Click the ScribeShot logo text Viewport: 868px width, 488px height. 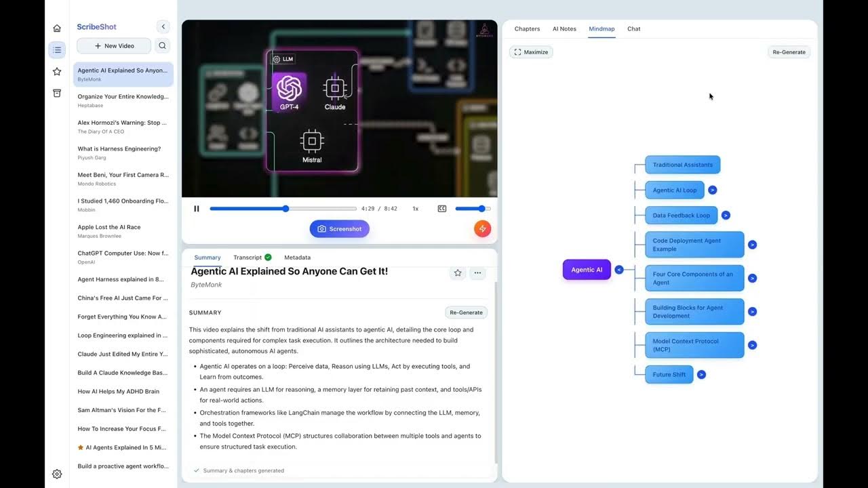[96, 27]
